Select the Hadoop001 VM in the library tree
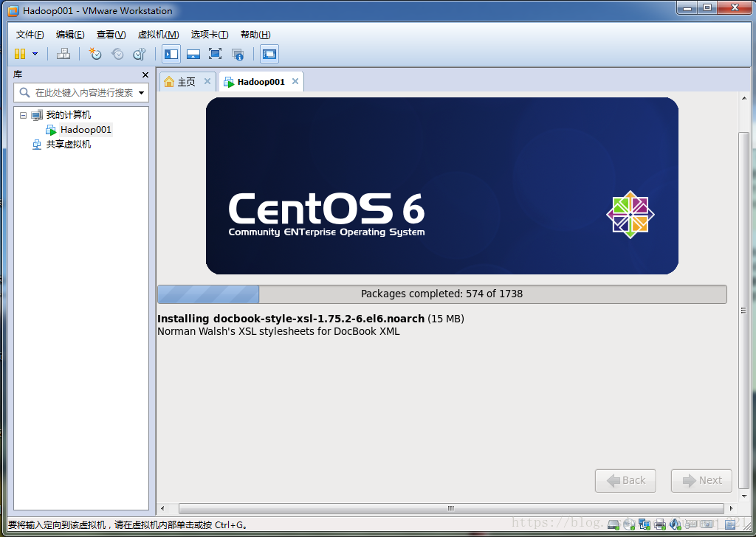 (86, 130)
